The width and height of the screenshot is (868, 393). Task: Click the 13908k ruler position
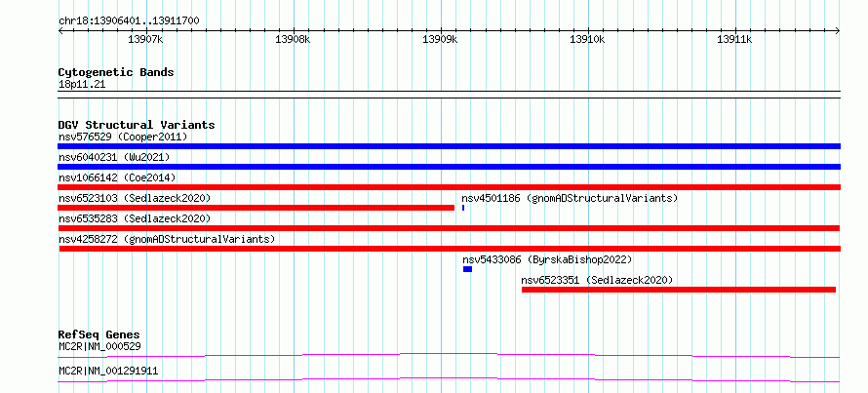click(293, 39)
